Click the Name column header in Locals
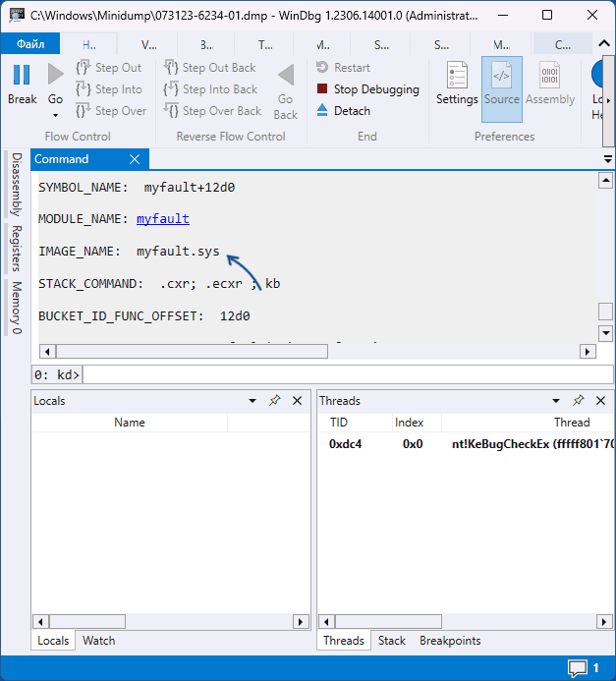616x681 pixels. click(x=130, y=423)
